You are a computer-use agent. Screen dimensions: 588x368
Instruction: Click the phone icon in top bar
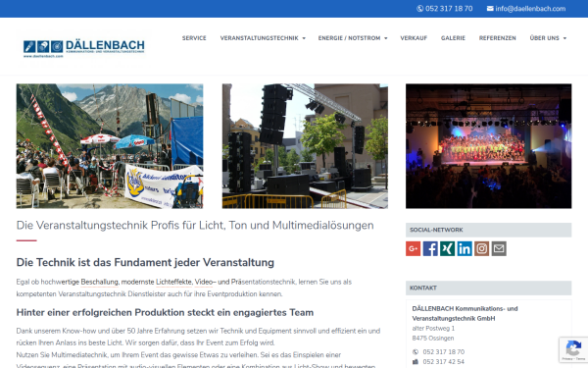[x=420, y=9]
